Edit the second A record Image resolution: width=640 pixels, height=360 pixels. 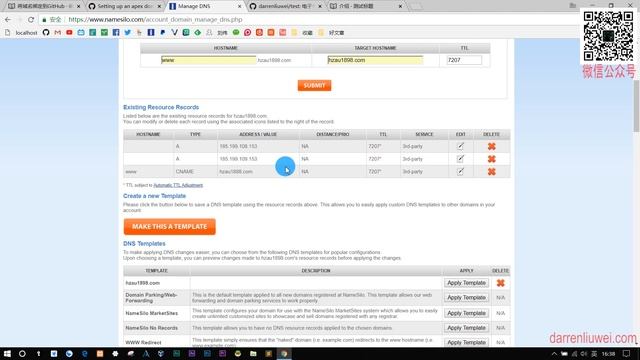point(460,159)
